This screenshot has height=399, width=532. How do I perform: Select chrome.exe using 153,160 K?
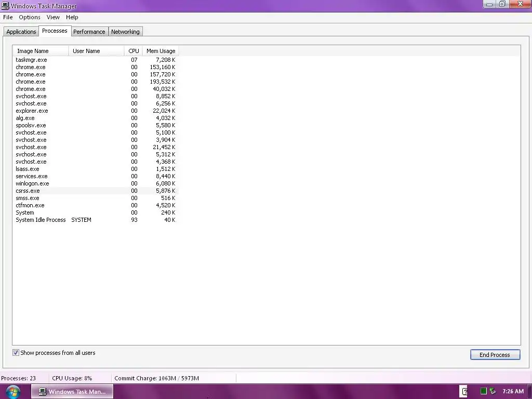[96, 67]
